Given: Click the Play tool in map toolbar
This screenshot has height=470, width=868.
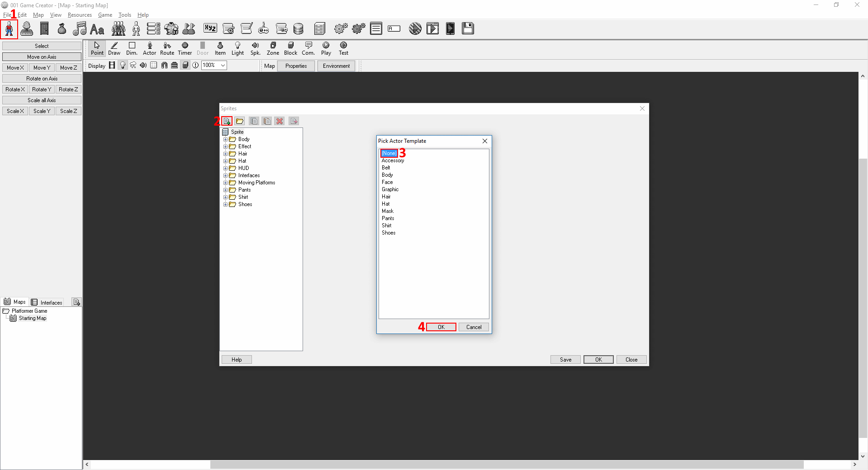Looking at the screenshot, I should (x=326, y=48).
